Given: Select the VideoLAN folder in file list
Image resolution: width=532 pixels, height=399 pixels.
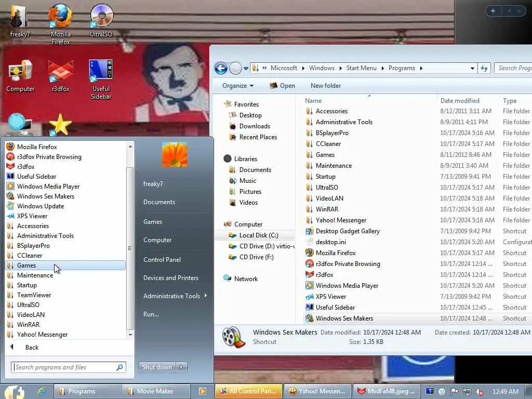Looking at the screenshot, I should click(329, 198).
